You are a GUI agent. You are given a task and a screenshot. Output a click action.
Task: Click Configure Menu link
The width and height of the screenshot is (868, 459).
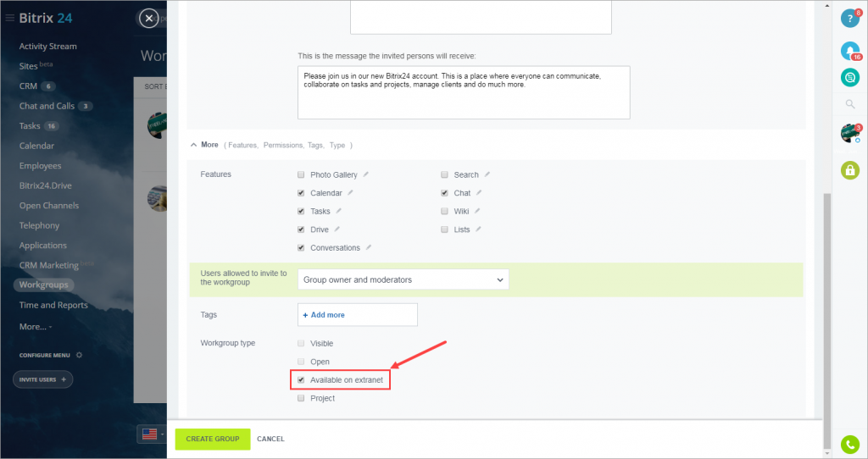click(45, 355)
